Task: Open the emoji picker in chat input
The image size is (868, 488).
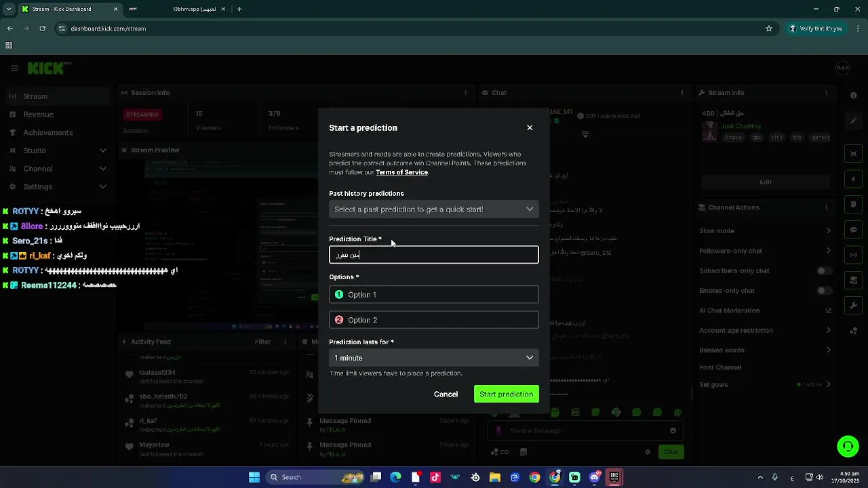Action: pyautogui.click(x=673, y=431)
